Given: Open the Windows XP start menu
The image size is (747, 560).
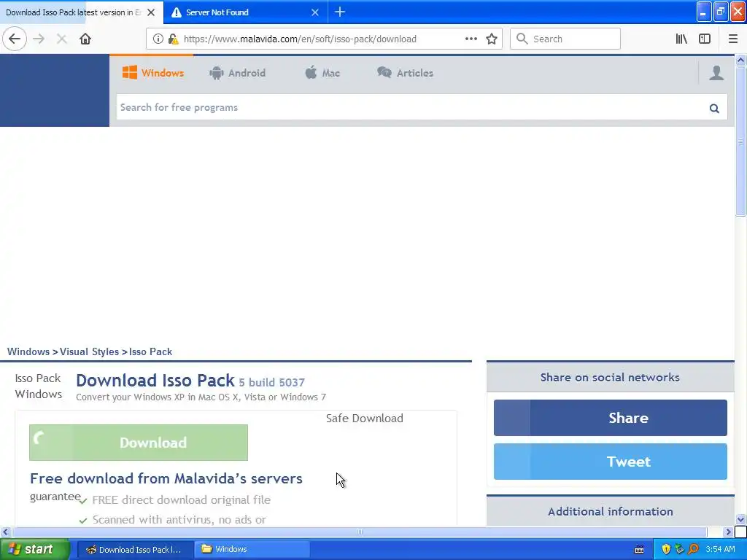Looking at the screenshot, I should tap(35, 550).
